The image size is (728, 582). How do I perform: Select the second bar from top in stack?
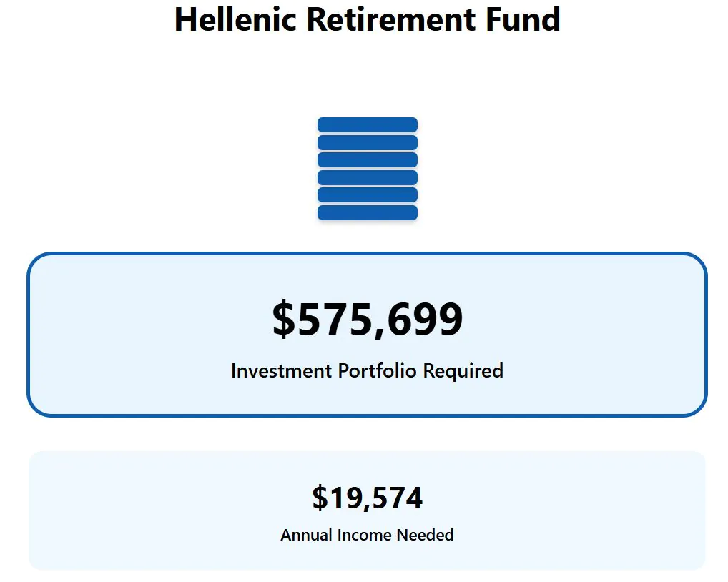367,142
